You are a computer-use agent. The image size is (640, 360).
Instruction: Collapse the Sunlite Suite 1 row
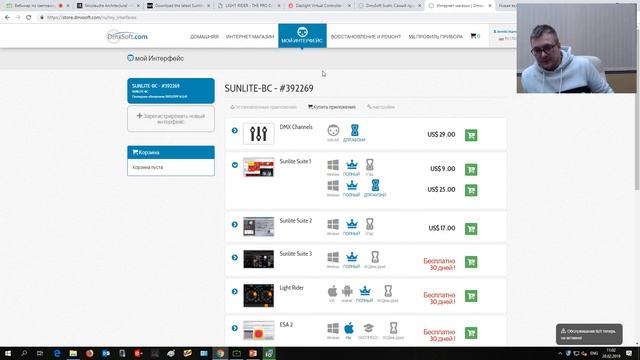(235, 165)
